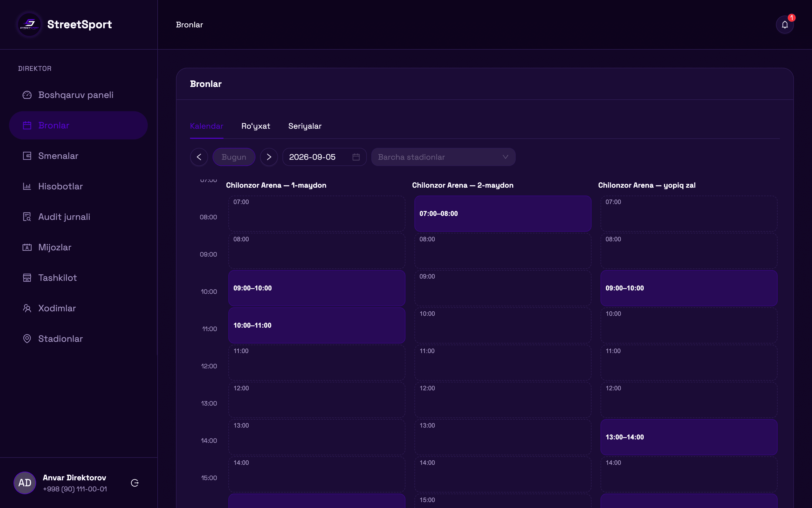
Task: Open the date picker calendar icon
Action: pos(356,157)
